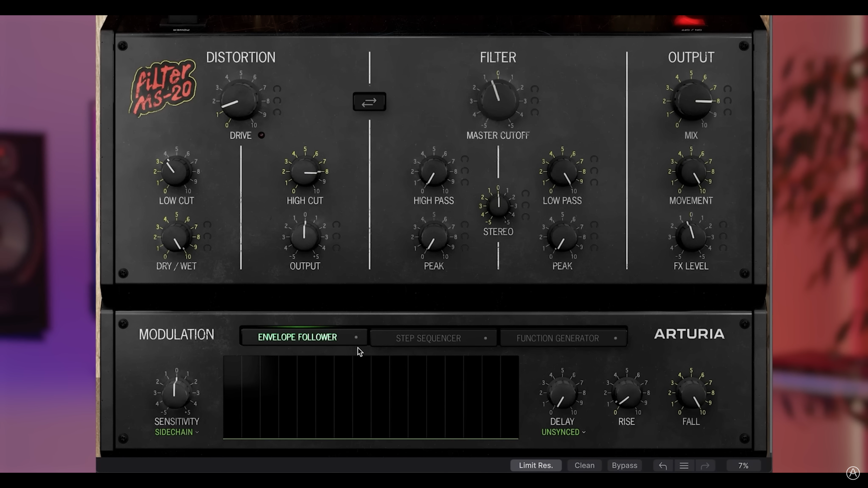Switch to the FUNCTION GENERATOR tab
This screenshot has width=868, height=488.
tap(563, 338)
